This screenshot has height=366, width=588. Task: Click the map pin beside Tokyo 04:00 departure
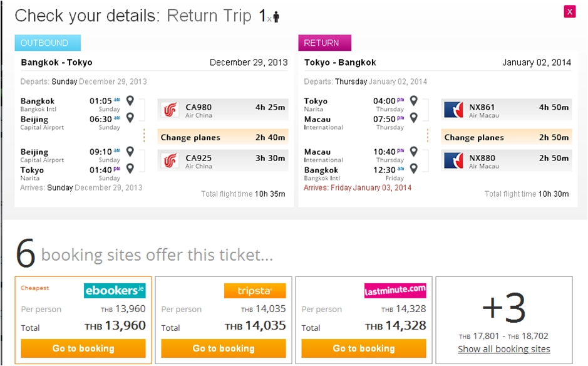coord(414,101)
